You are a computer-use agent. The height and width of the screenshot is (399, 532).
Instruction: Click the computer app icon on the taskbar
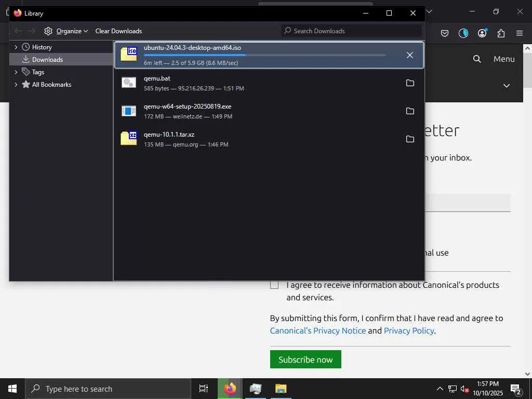256,389
